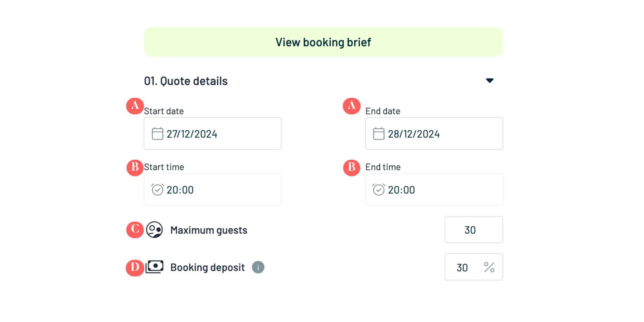Click the calendar icon in End date
644x322 pixels.
click(379, 134)
